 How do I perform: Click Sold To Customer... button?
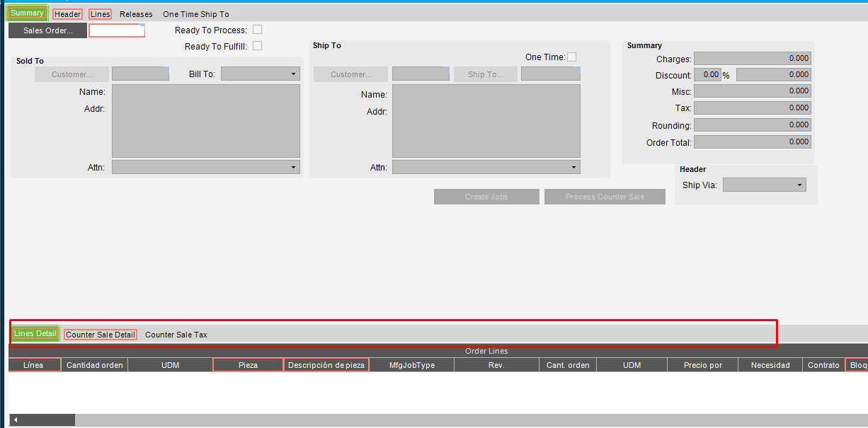coord(72,74)
